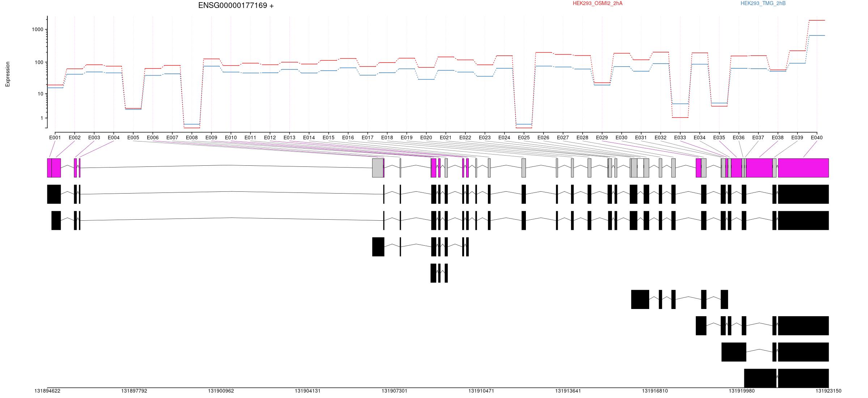The height and width of the screenshot is (398, 868).
Task: Click exon label E035
Action: tap(719, 137)
